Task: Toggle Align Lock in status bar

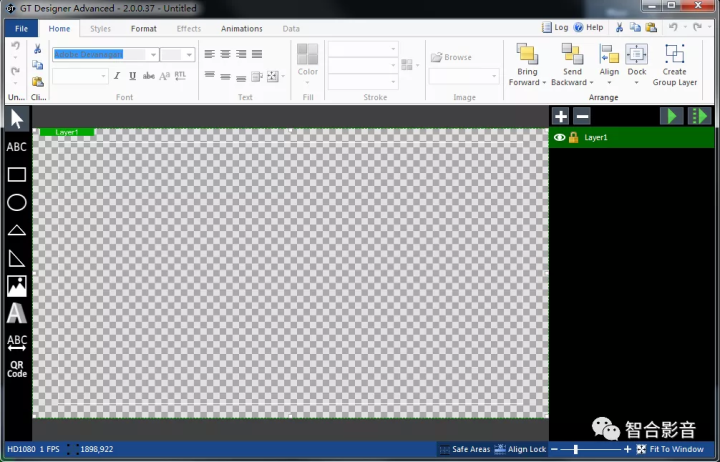Action: pyautogui.click(x=521, y=449)
